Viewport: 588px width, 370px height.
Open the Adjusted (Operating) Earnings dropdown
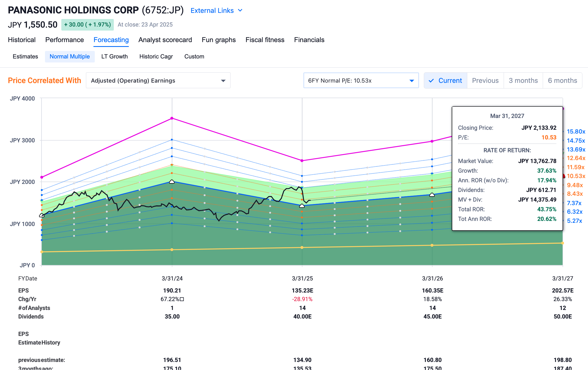tap(158, 81)
